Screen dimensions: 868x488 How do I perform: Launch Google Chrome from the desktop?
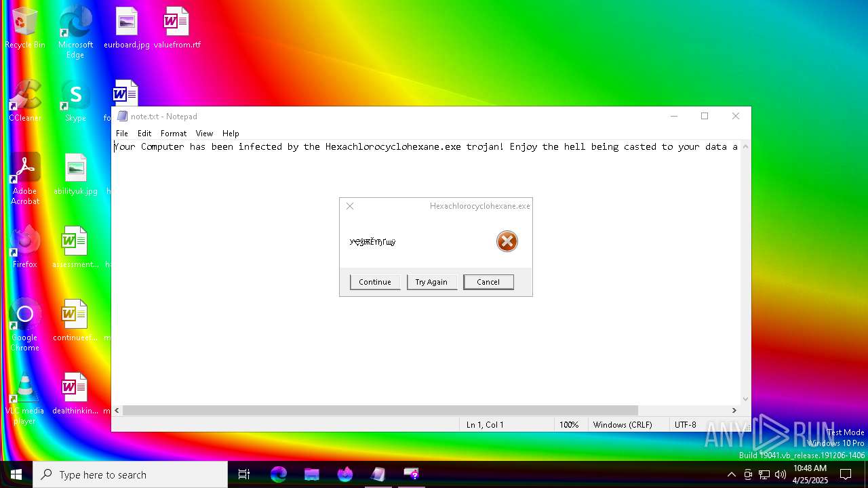(x=25, y=325)
